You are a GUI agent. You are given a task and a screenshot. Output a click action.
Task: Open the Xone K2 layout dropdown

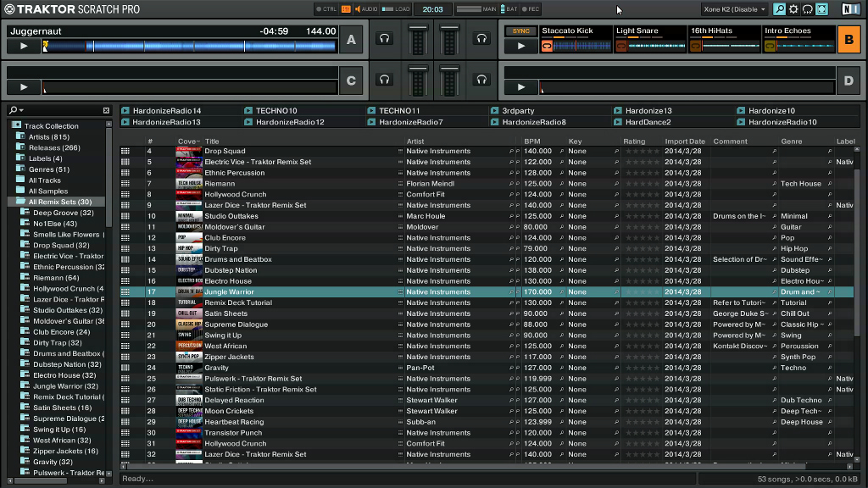(x=734, y=8)
